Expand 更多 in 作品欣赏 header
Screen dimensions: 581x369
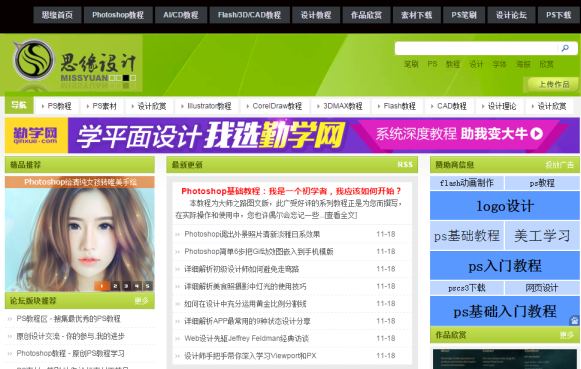click(x=567, y=335)
